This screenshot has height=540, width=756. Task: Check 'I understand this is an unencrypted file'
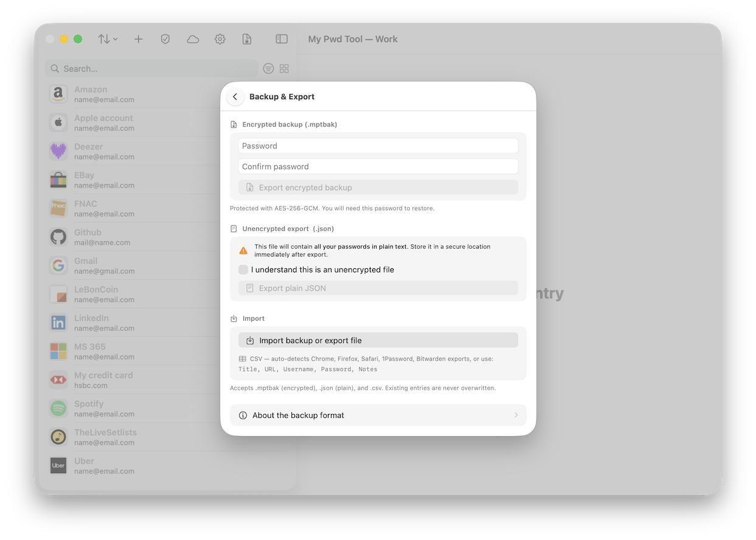click(243, 269)
